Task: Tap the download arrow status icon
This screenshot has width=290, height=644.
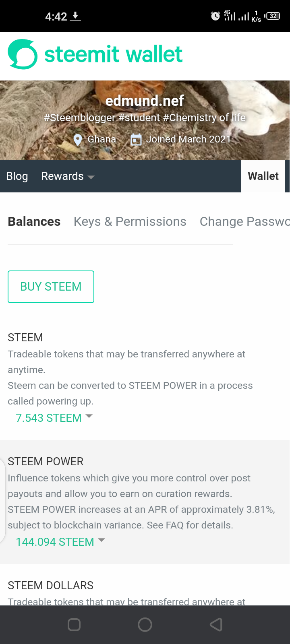Action: (x=75, y=16)
